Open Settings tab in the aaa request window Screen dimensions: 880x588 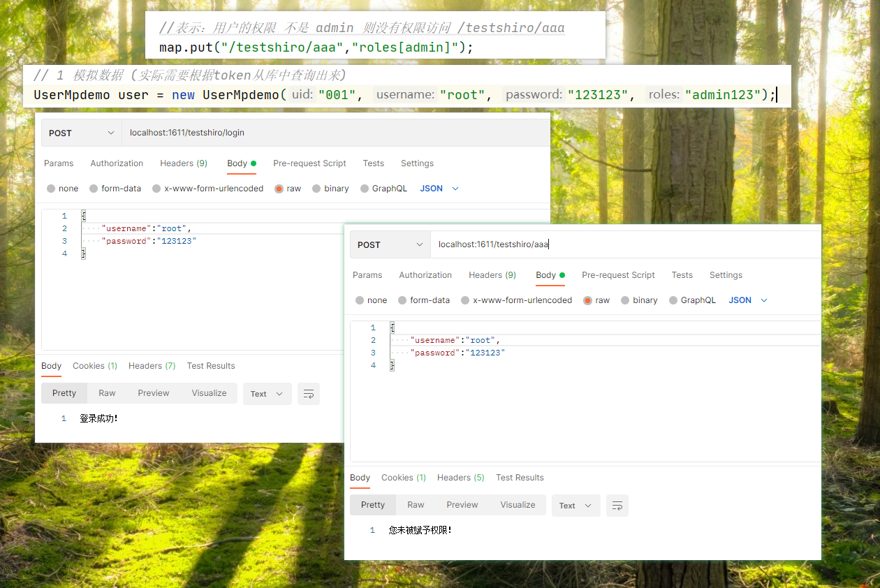coord(726,275)
